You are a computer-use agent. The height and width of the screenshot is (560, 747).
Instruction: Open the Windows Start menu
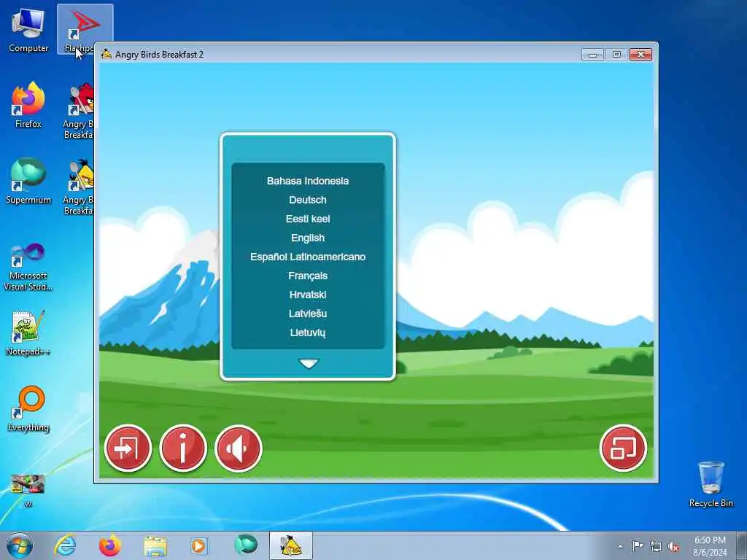tap(20, 545)
